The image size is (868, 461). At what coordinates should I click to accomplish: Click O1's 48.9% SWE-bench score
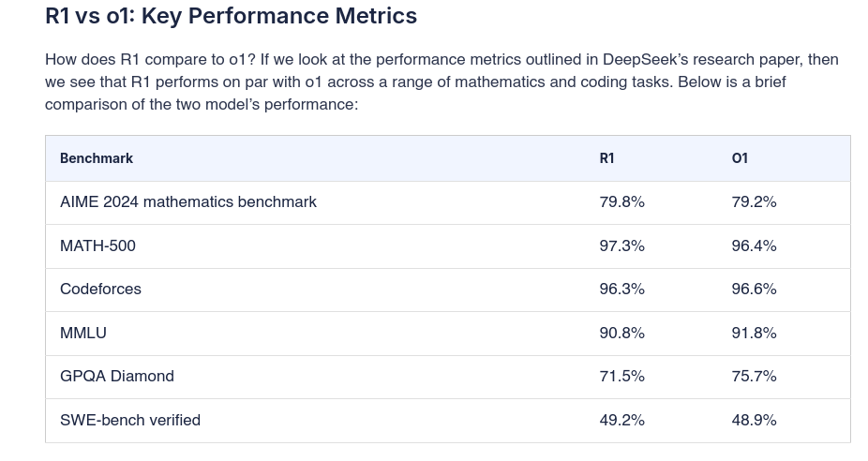[755, 420]
